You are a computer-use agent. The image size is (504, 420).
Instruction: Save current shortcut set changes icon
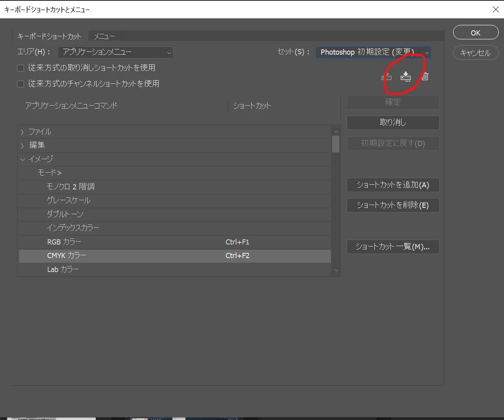(386, 77)
